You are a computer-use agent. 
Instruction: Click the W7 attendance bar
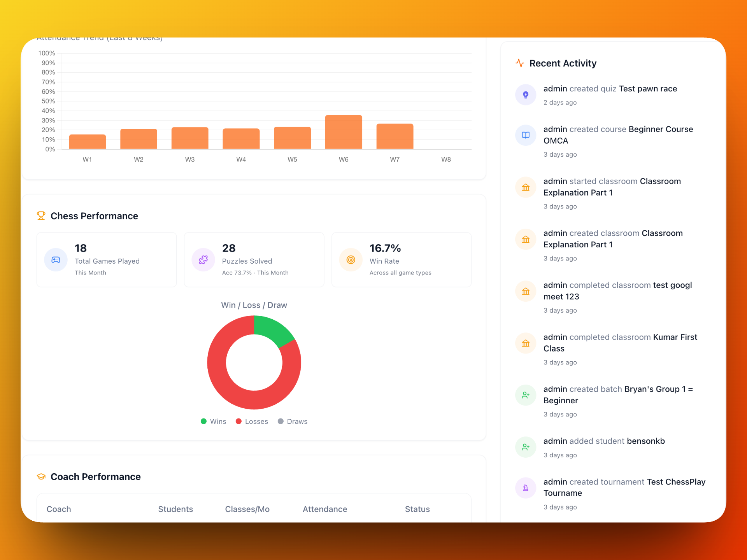395,136
